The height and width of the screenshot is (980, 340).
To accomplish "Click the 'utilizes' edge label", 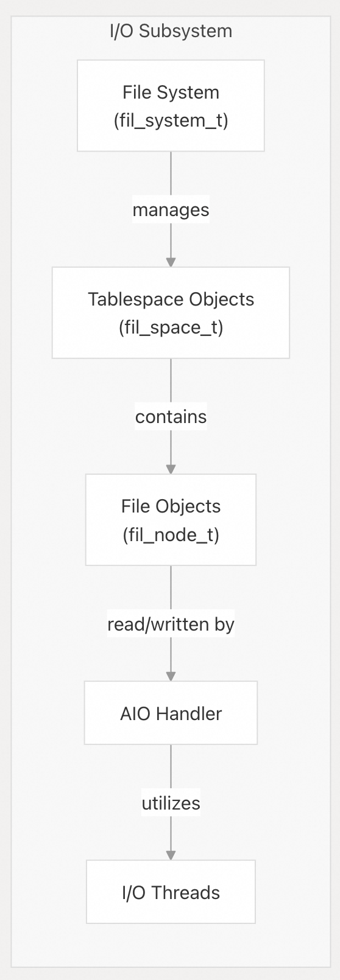I will pos(171,803).
